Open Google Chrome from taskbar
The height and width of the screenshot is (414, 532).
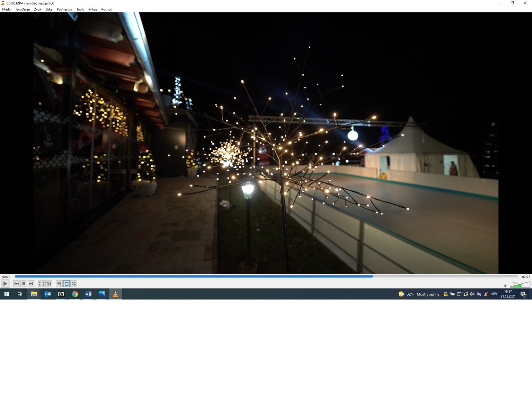pos(75,294)
